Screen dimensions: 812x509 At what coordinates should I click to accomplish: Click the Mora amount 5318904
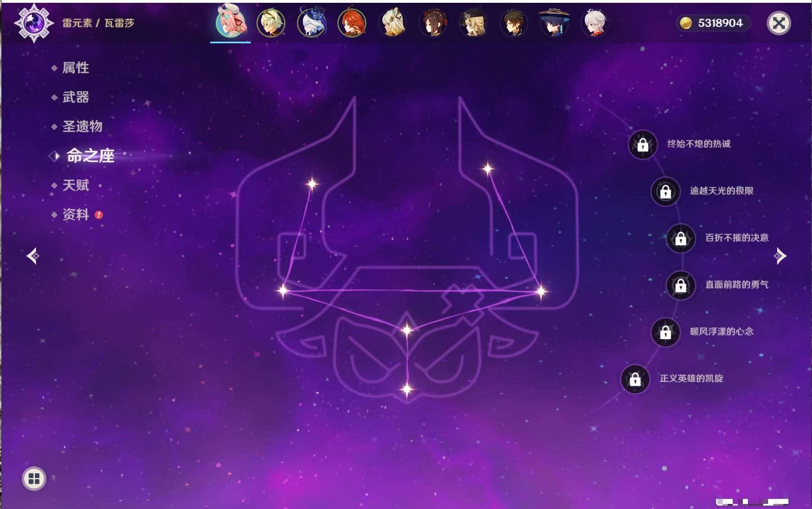[720, 23]
